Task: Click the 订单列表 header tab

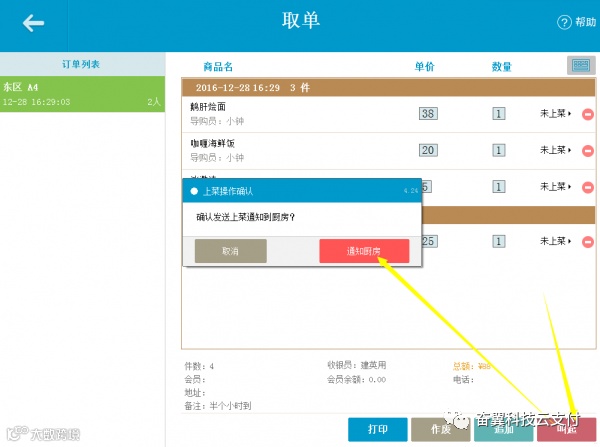Action: (82, 64)
